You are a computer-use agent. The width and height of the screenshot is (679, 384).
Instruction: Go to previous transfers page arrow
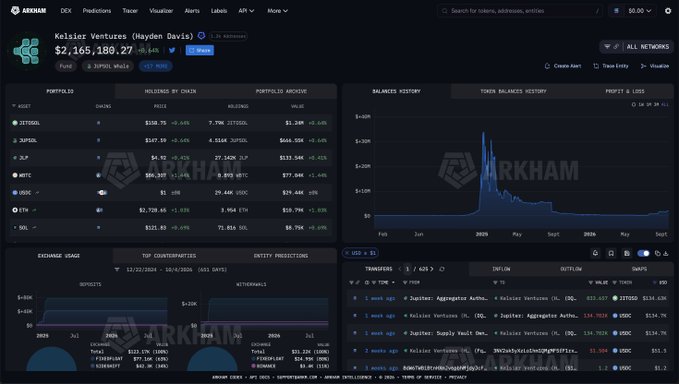click(x=400, y=269)
